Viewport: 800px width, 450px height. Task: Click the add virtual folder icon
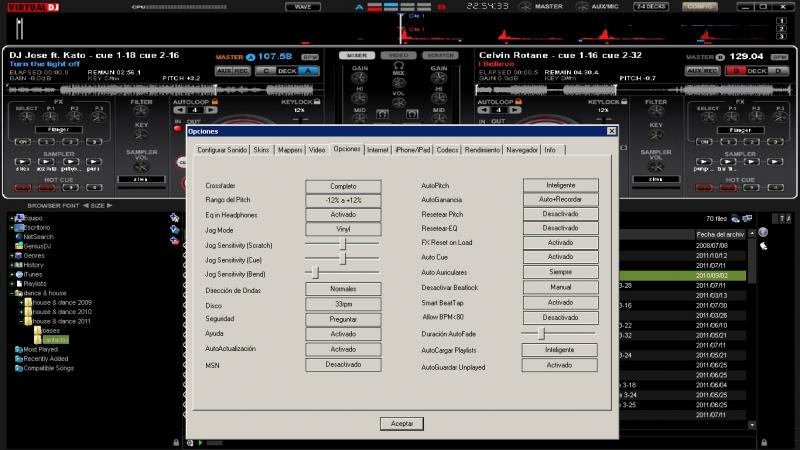pyautogui.click(x=174, y=218)
